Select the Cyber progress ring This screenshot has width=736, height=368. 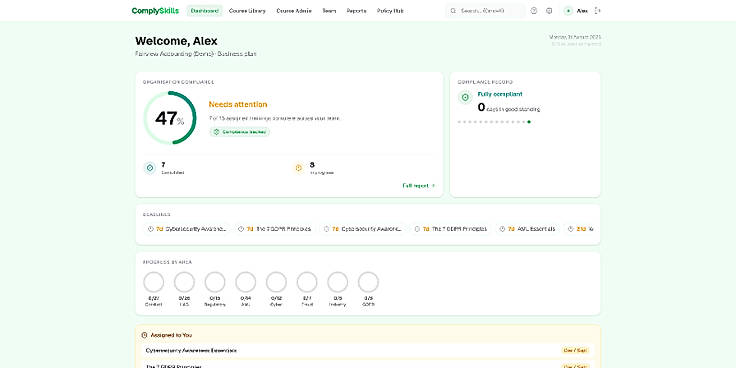(276, 282)
